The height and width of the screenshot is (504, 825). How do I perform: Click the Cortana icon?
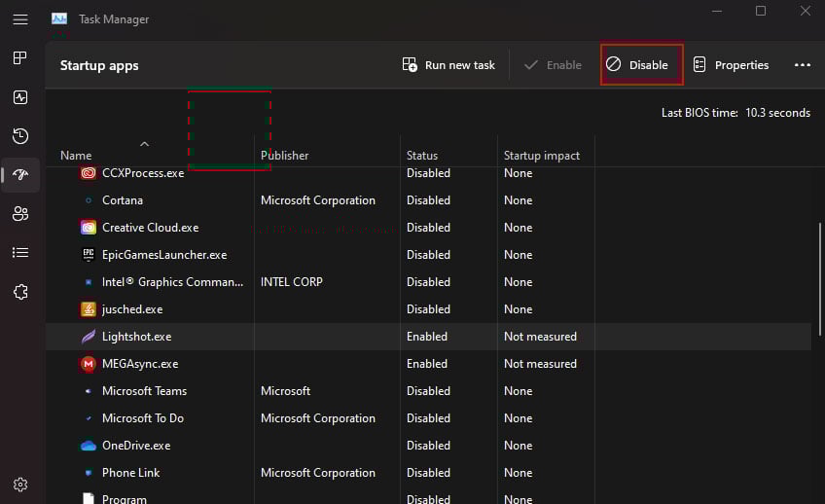pyautogui.click(x=89, y=200)
